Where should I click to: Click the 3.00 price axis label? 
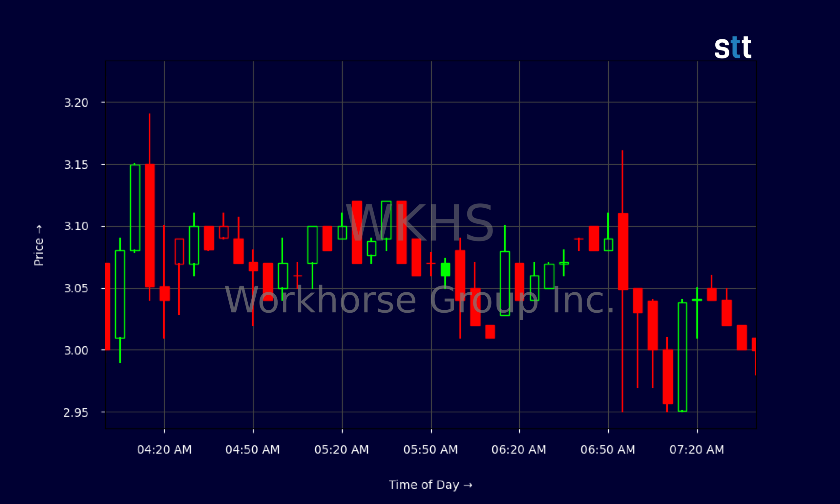pos(76,350)
